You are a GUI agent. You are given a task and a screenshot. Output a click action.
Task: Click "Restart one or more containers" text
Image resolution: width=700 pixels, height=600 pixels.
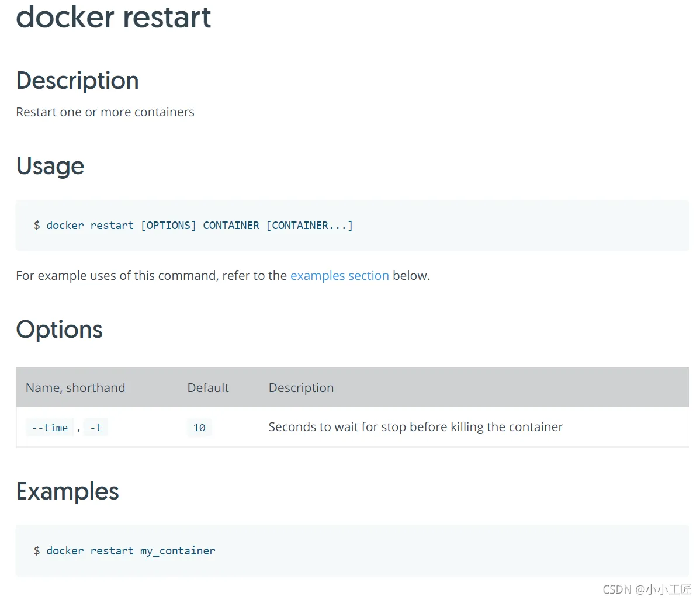[x=105, y=112]
